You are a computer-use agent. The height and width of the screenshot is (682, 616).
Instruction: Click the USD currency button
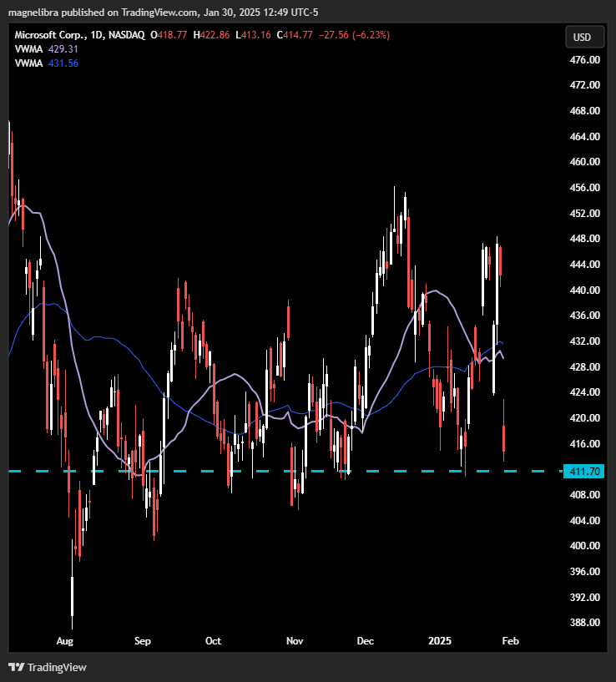pos(584,37)
